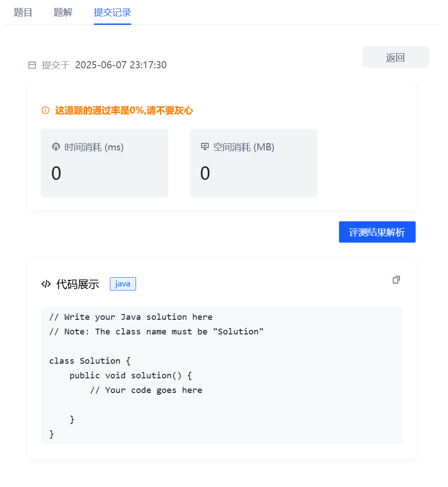Click the submission timestamp 2025-06-07 23:17:30
The image size is (448, 487).
pyautogui.click(x=121, y=65)
